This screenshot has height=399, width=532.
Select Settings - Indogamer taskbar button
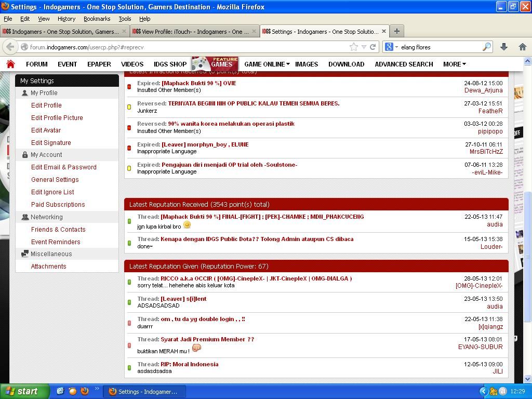[144, 392]
